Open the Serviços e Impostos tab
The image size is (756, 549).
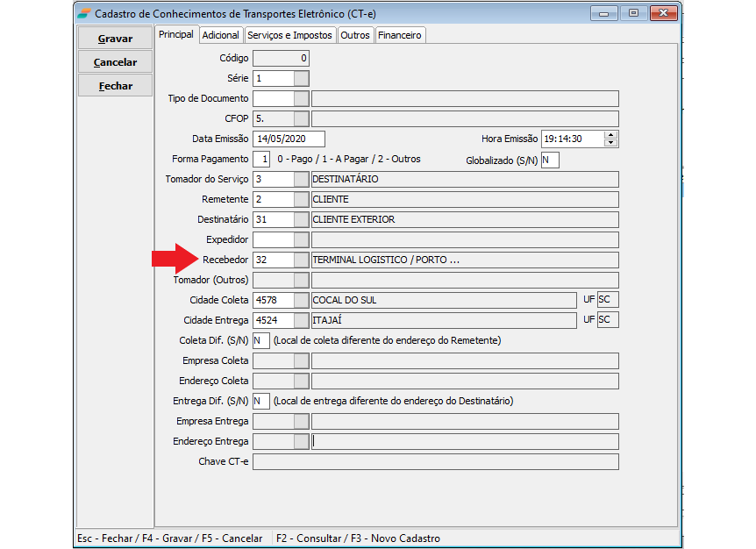289,35
